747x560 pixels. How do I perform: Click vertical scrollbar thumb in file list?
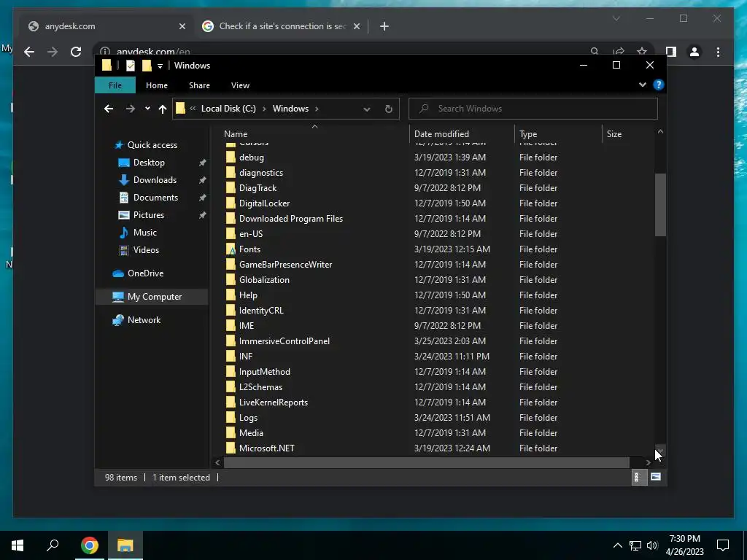coord(660,205)
